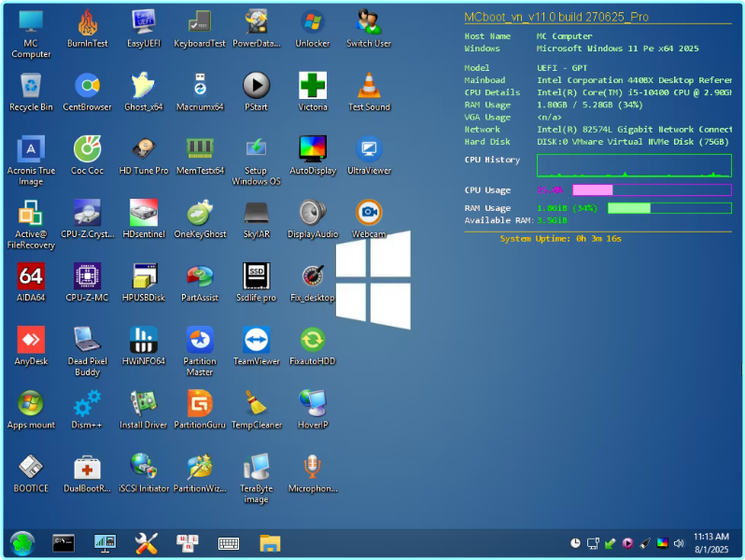Open taskbar system monitor icon
This screenshot has width=745, height=560.
tap(105, 543)
